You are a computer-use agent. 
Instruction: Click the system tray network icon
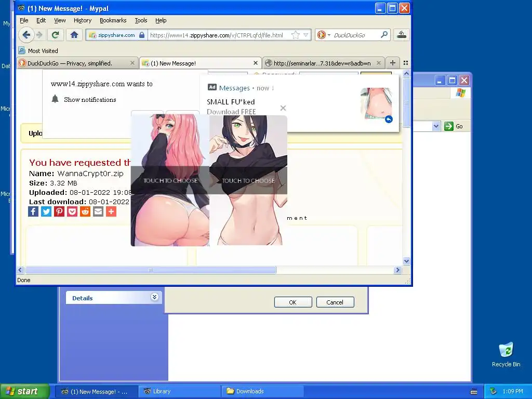pyautogui.click(x=494, y=391)
